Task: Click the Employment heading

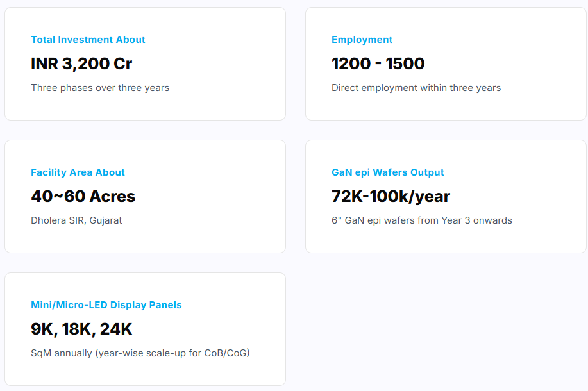Action: (362, 40)
